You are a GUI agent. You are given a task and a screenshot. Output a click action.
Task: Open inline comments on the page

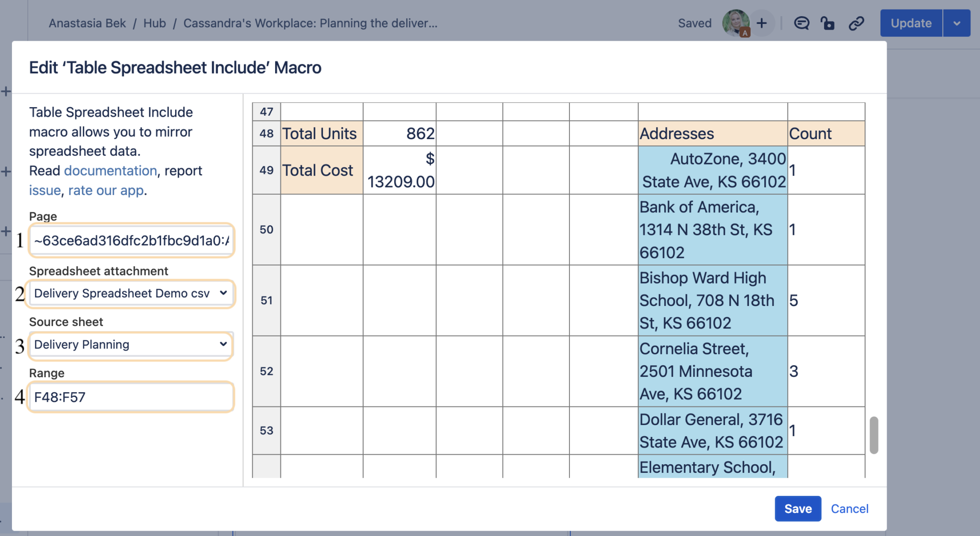coord(802,22)
